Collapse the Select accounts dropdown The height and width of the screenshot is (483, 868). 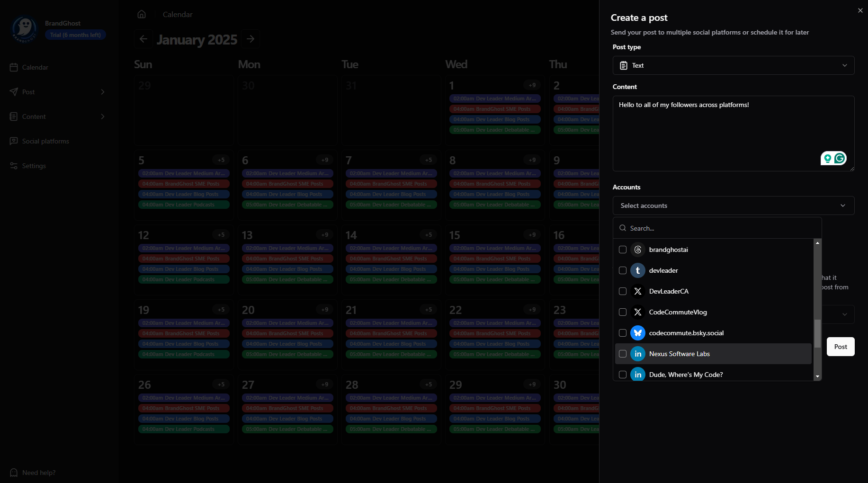coord(734,206)
